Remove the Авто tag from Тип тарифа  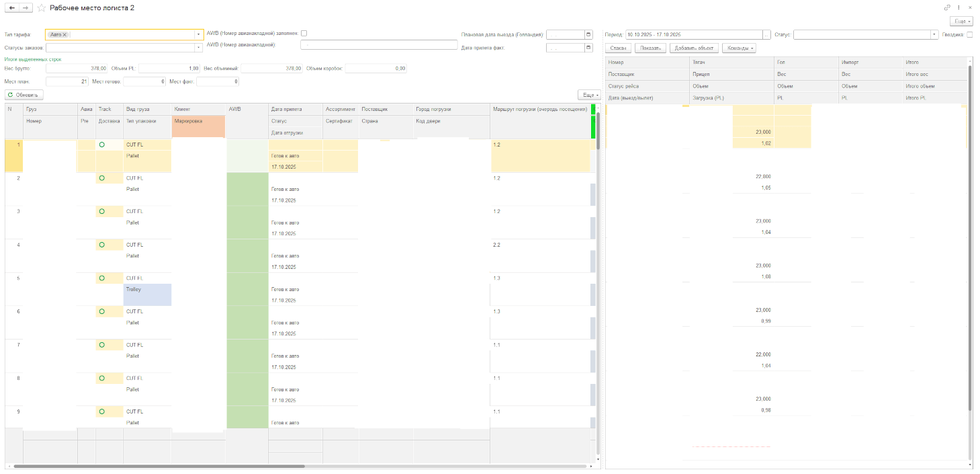tap(65, 34)
